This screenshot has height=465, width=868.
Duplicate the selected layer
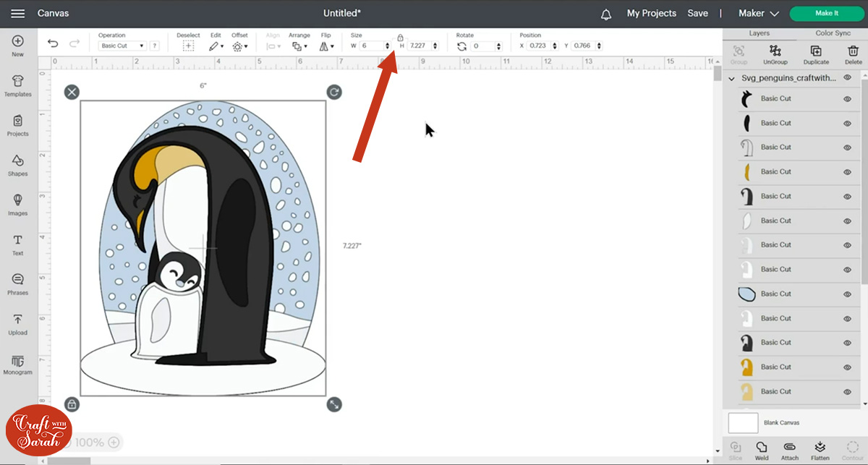pyautogui.click(x=816, y=54)
